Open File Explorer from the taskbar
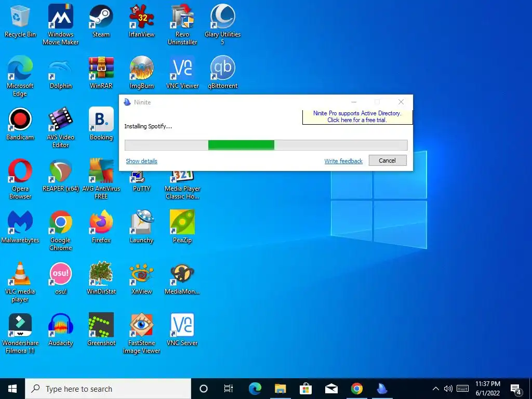 pyautogui.click(x=280, y=389)
